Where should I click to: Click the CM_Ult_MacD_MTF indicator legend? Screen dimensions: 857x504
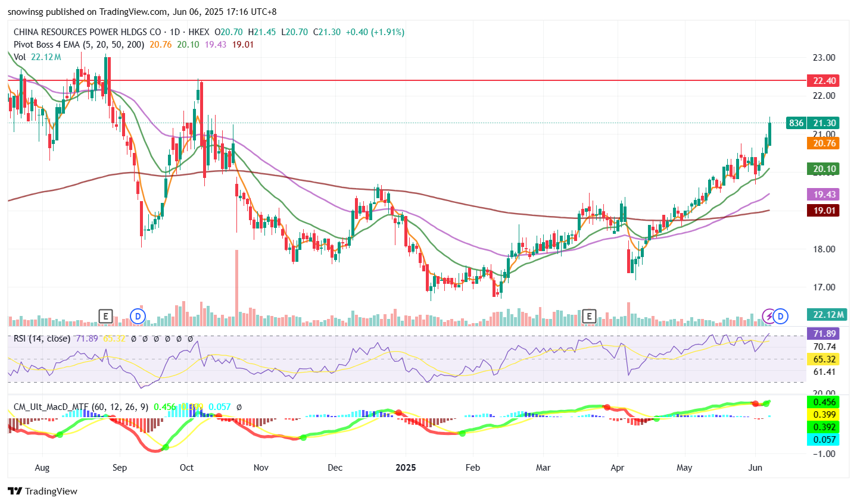click(x=81, y=407)
